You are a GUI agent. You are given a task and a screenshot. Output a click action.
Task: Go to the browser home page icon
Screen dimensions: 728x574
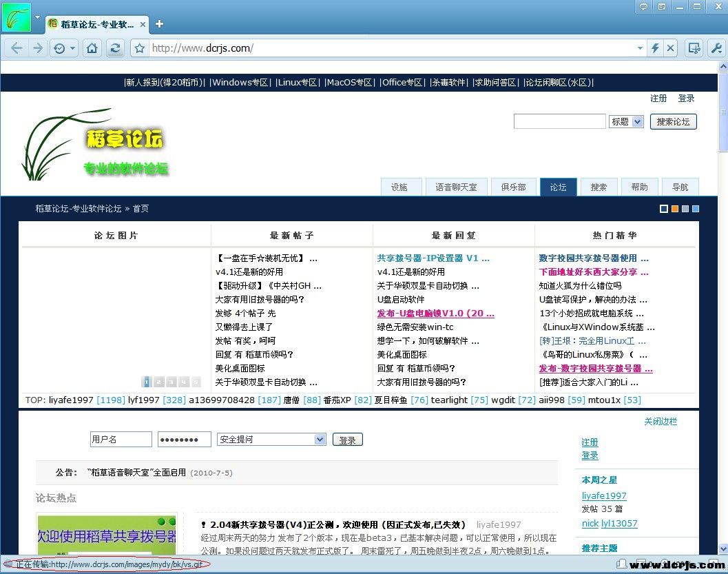(x=92, y=48)
